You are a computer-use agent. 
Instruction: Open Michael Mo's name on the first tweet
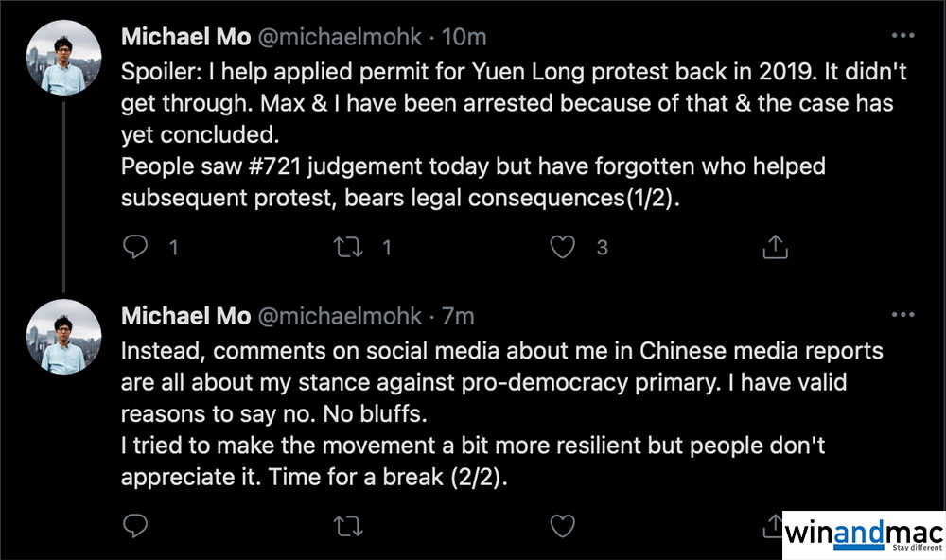[186, 38]
